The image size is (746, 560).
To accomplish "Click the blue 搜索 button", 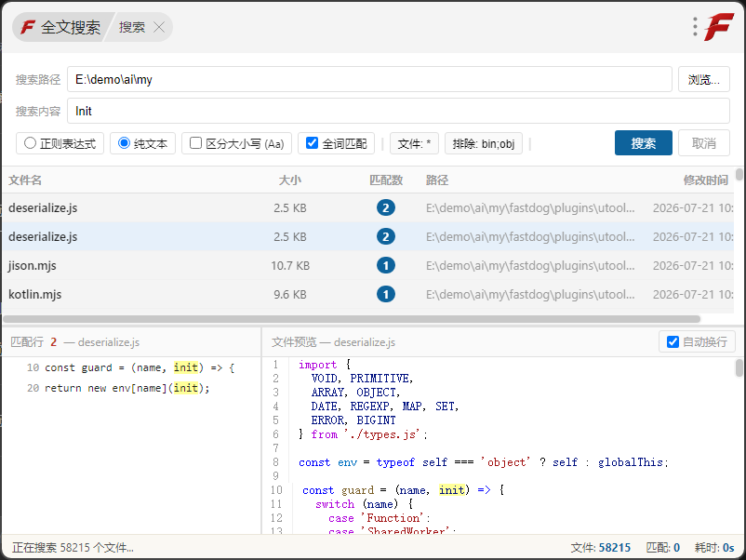I will click(644, 143).
